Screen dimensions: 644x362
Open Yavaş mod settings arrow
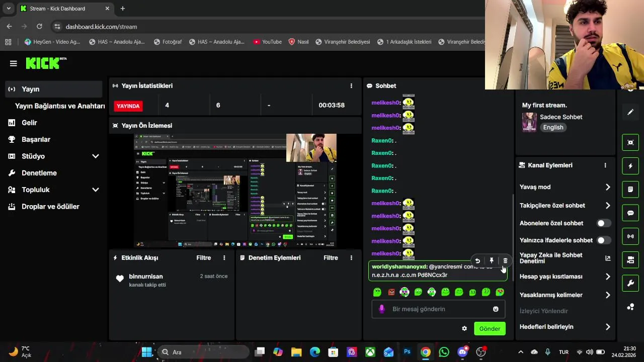click(608, 187)
